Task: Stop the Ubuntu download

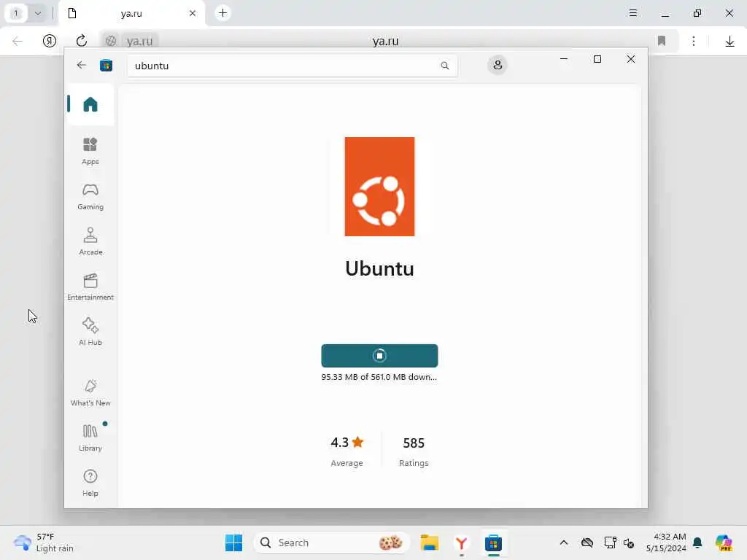Action: (x=379, y=356)
